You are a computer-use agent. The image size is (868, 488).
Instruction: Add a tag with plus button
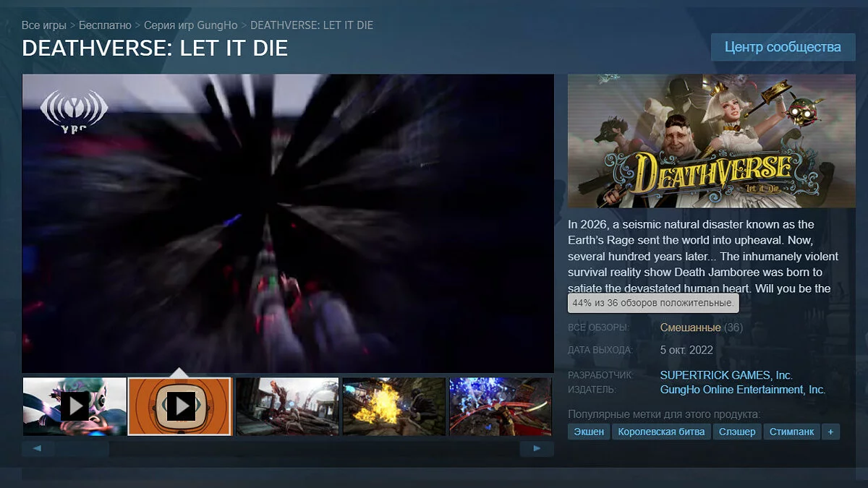pos(830,432)
